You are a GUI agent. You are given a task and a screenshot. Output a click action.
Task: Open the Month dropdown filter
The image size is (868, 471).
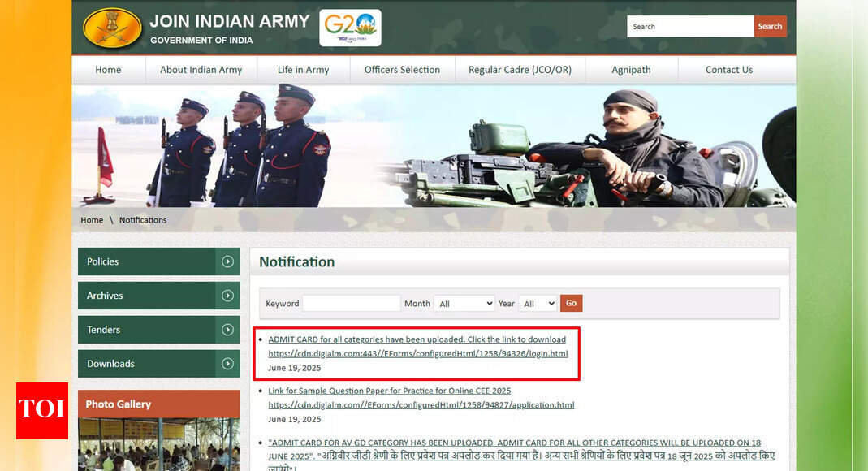(464, 304)
